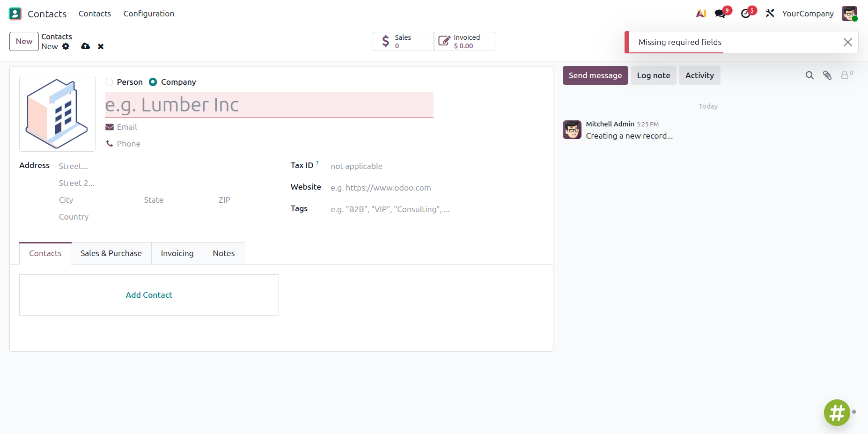
Task: Click the debug tools wrench icon
Action: 770,14
